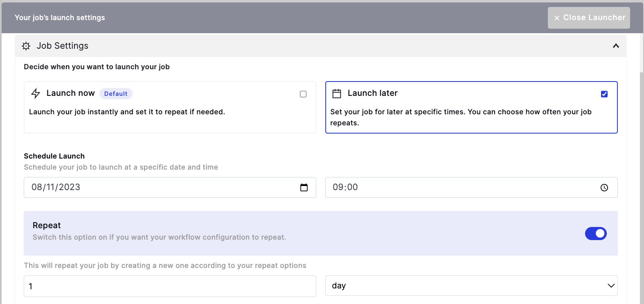Collapse the Job Settings section chevron

(x=616, y=46)
